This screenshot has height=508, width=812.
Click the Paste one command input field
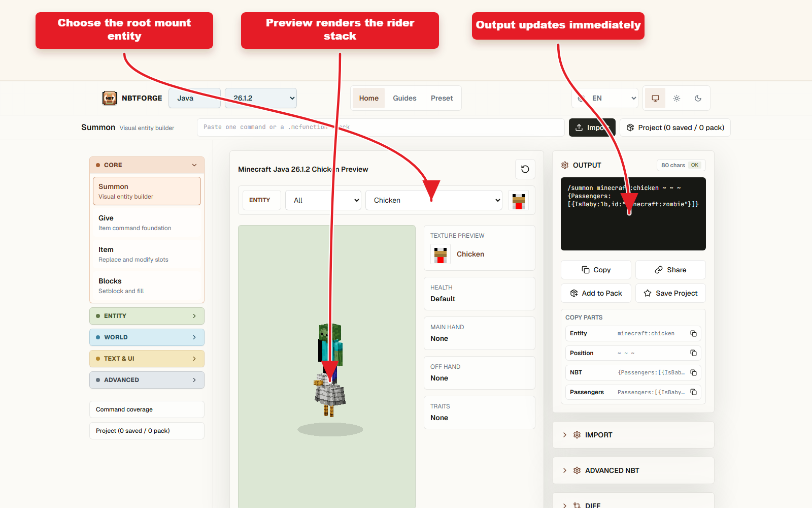tap(381, 128)
